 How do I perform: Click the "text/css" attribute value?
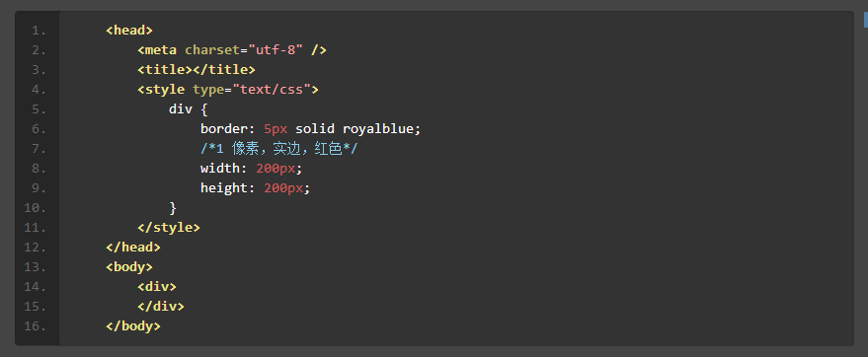pos(272,90)
